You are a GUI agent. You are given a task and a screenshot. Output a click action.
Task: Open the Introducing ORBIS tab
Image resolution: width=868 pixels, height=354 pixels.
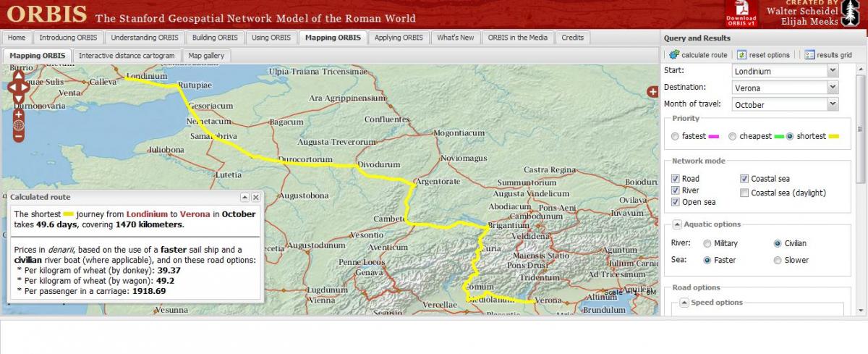pos(68,38)
